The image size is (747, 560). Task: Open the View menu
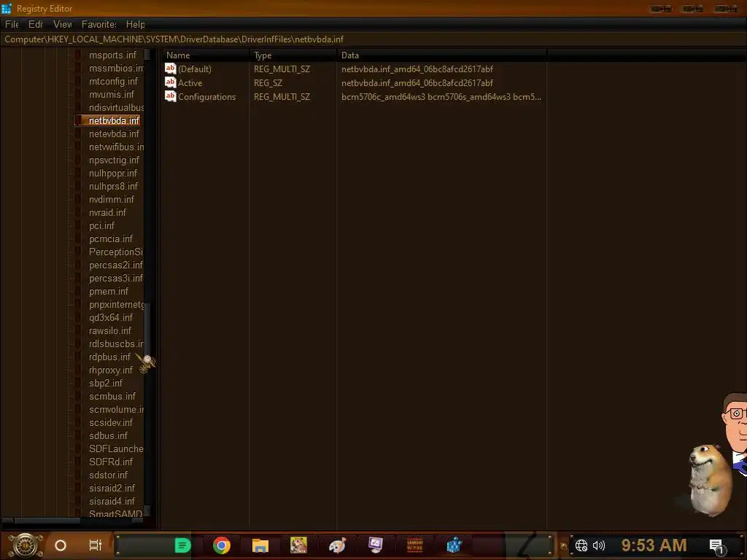coord(63,24)
